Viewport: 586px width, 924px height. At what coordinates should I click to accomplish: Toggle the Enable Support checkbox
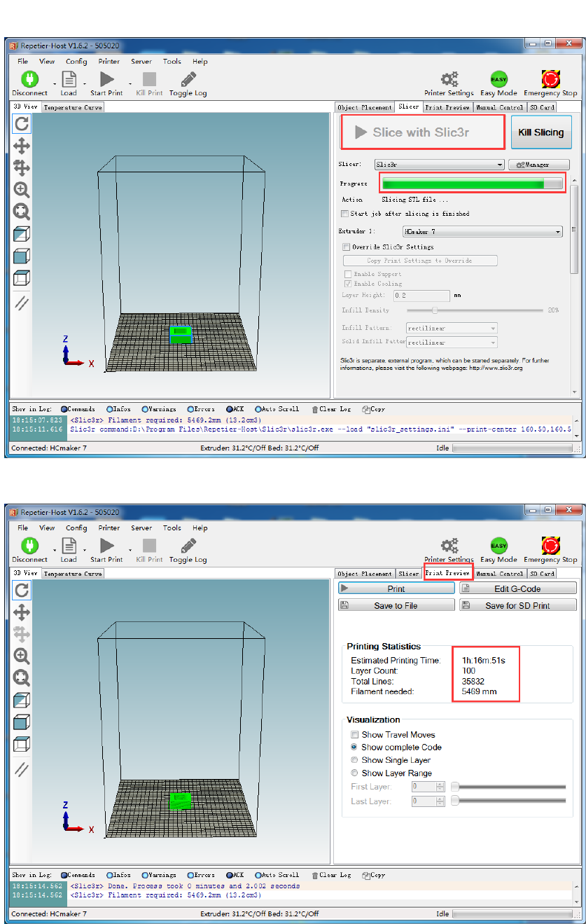click(348, 274)
